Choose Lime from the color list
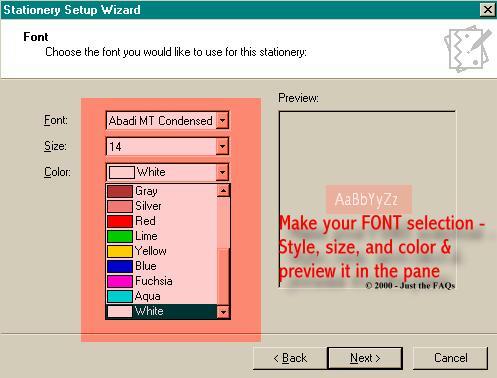The image size is (497, 378). (161, 236)
